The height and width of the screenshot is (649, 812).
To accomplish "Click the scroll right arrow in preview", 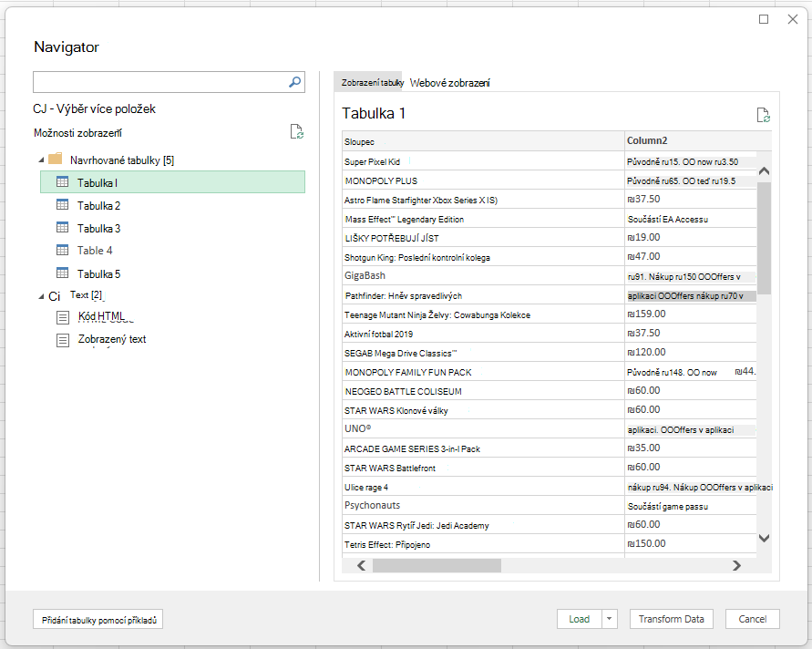I will point(736,566).
